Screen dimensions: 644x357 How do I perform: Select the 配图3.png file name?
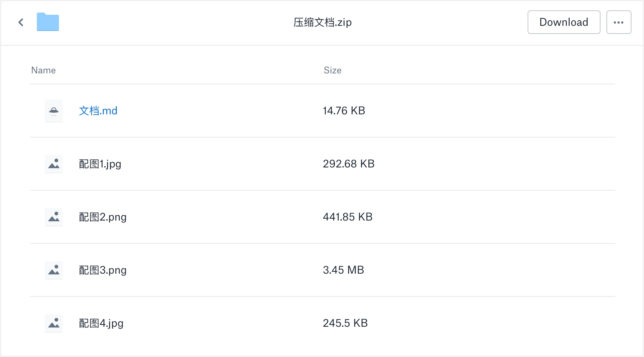103,270
